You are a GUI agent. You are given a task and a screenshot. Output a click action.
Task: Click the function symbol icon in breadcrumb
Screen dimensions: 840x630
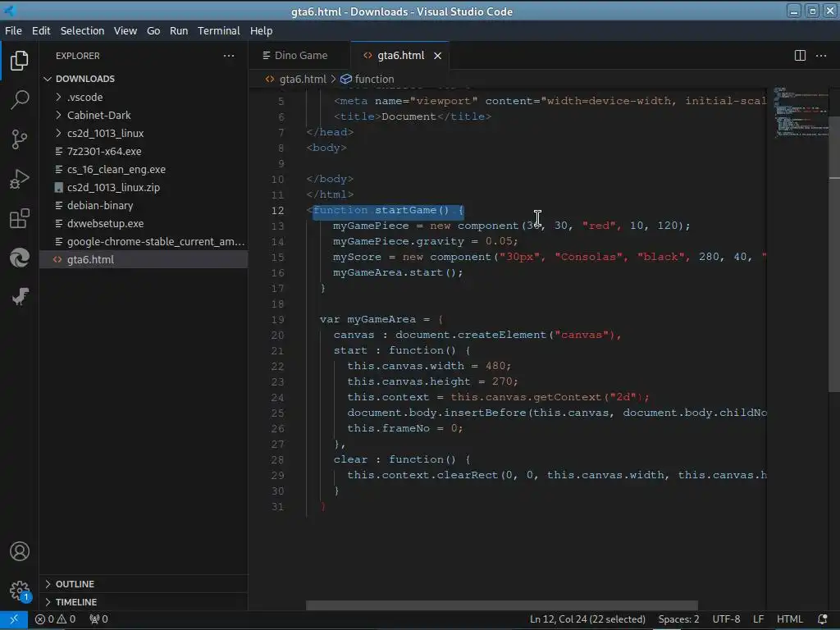coord(346,80)
